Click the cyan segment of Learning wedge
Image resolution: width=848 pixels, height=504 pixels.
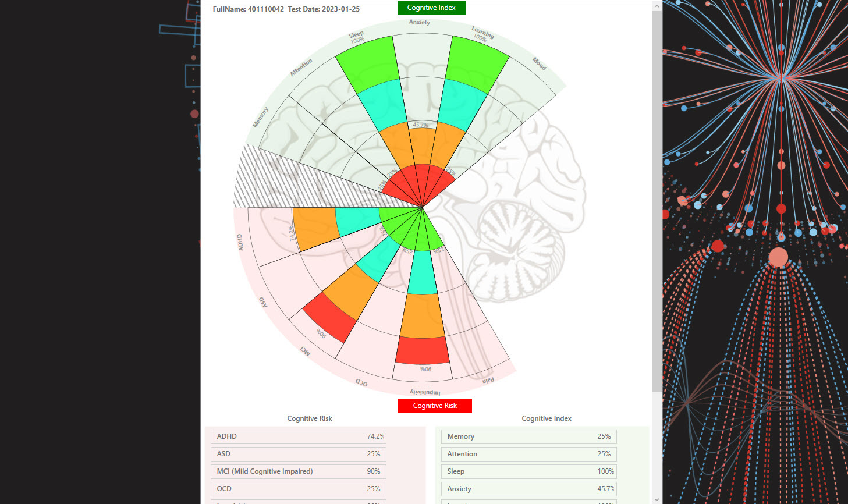462,105
